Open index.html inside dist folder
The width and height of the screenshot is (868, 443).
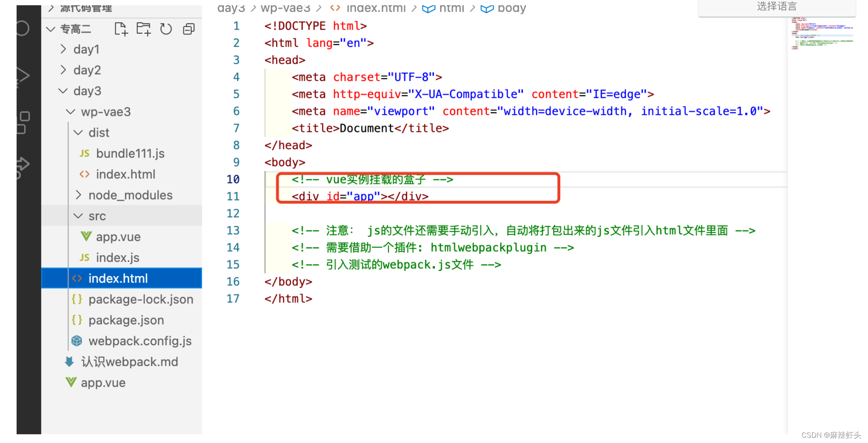pos(126,174)
